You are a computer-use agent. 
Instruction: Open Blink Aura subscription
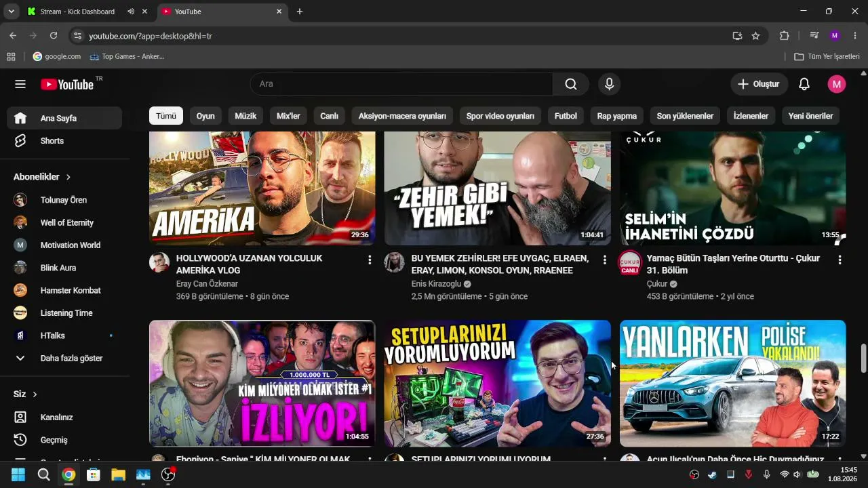point(65,268)
